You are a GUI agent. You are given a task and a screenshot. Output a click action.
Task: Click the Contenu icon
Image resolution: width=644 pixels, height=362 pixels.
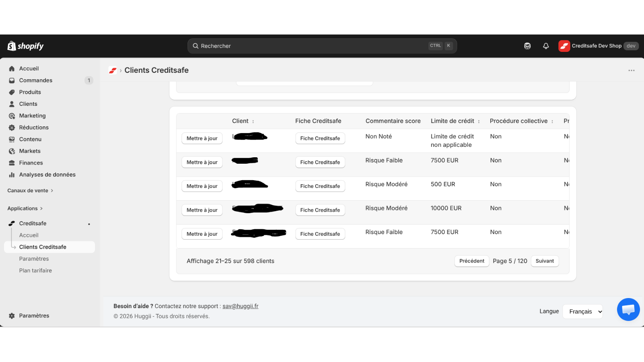tap(12, 139)
